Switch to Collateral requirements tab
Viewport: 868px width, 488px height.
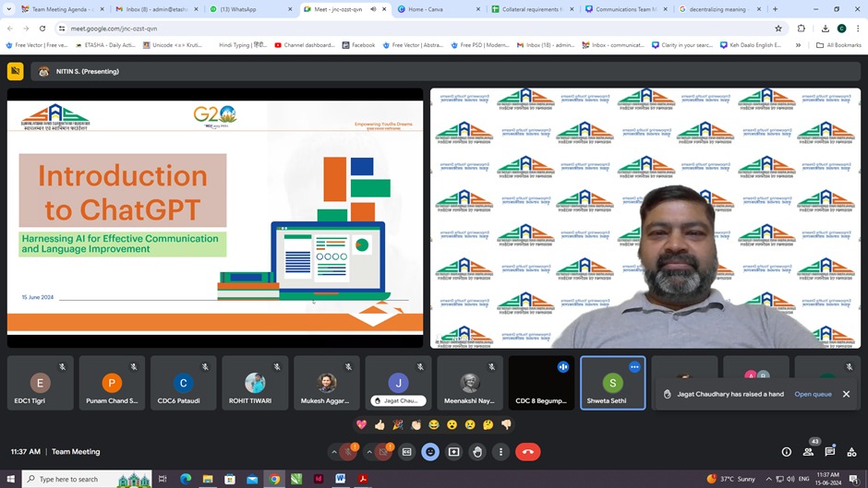(x=531, y=9)
